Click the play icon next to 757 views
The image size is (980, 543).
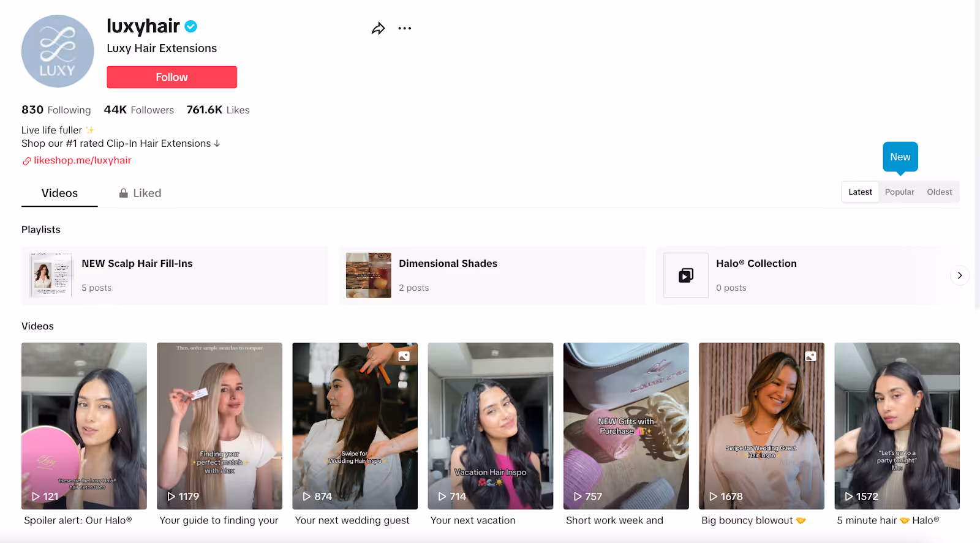(578, 496)
